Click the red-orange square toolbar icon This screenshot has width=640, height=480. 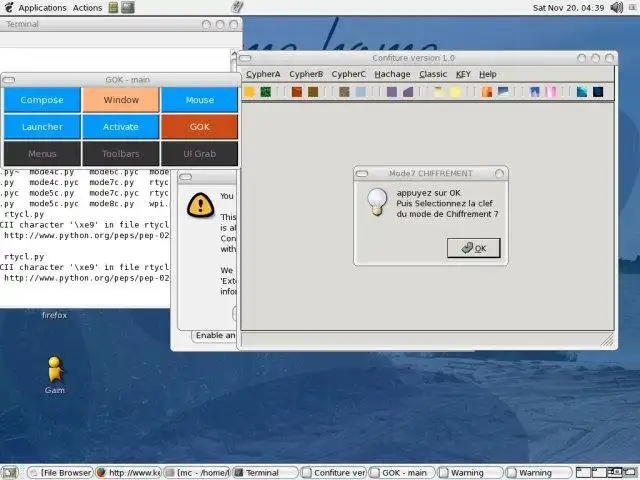297,92
